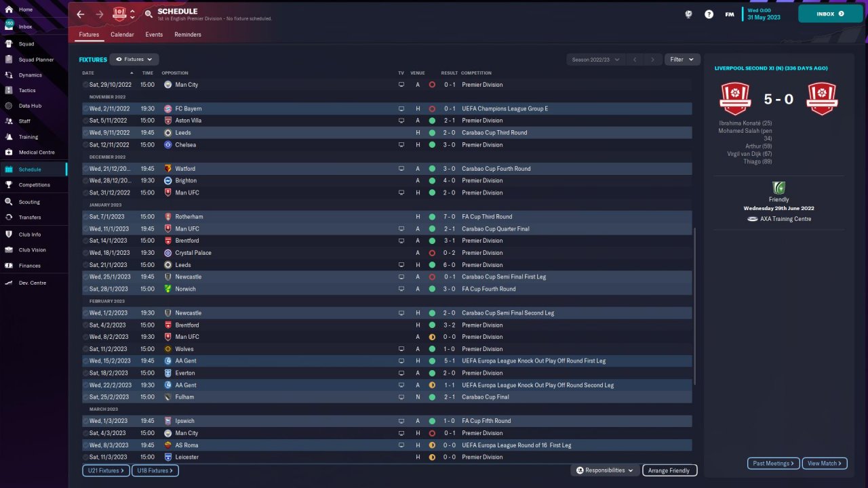Click the Norwich club badge
The image size is (868, 488).
(x=168, y=289)
